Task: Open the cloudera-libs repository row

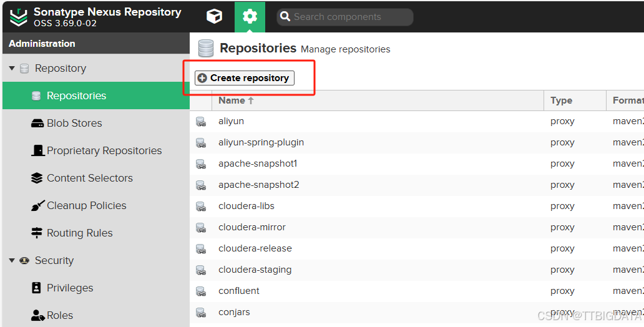Action: click(417, 206)
